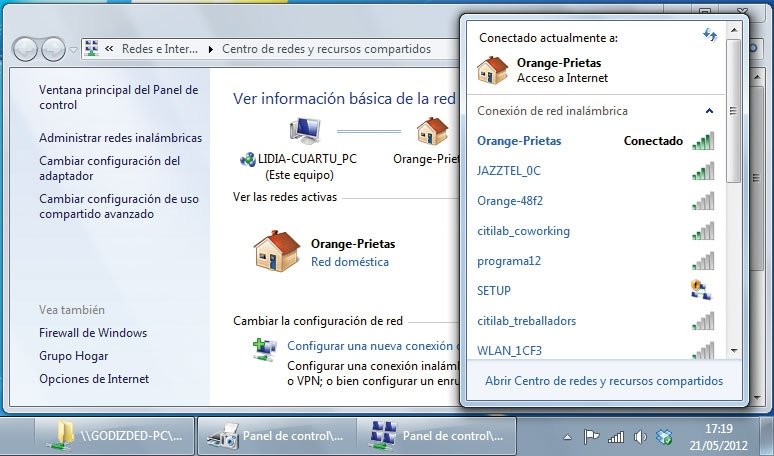Click the signal bars icon for citilab_coworking
Screen dimensions: 774x456
(x=703, y=231)
